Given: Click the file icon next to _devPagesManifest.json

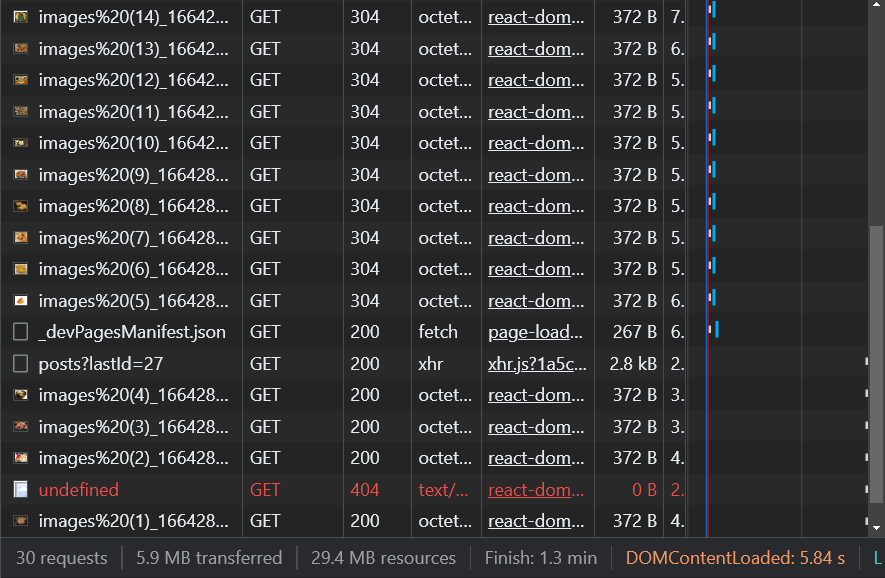Looking at the screenshot, I should [22, 332].
